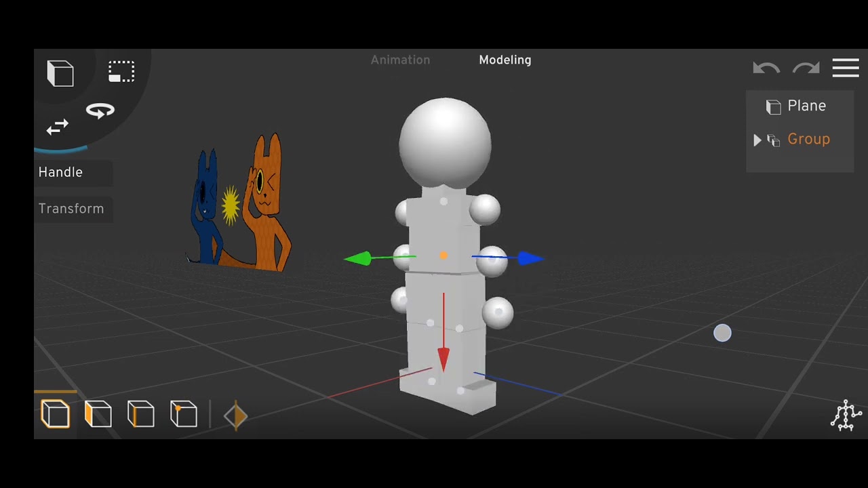868x488 pixels.
Task: Switch to vertex selection mode
Action: pyautogui.click(x=184, y=414)
